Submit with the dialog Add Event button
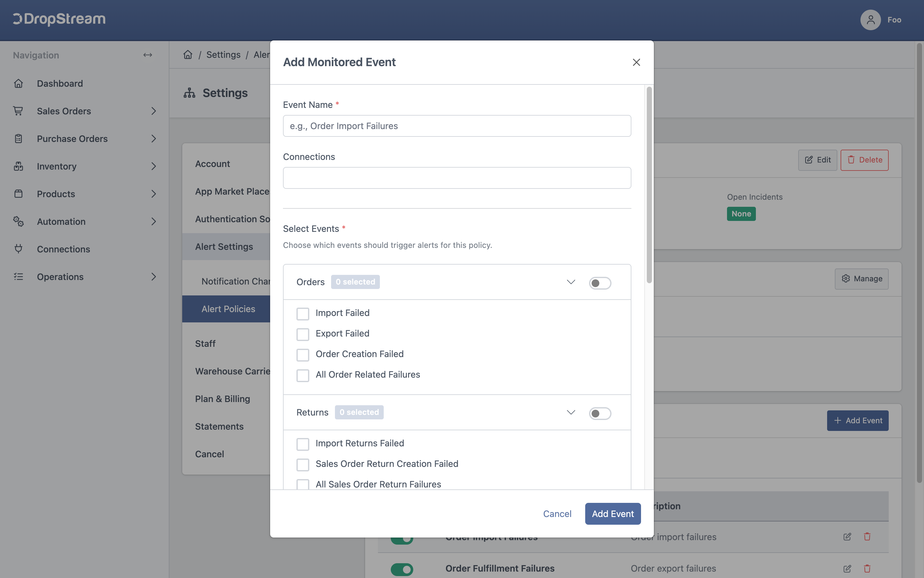The image size is (924, 578). click(613, 514)
